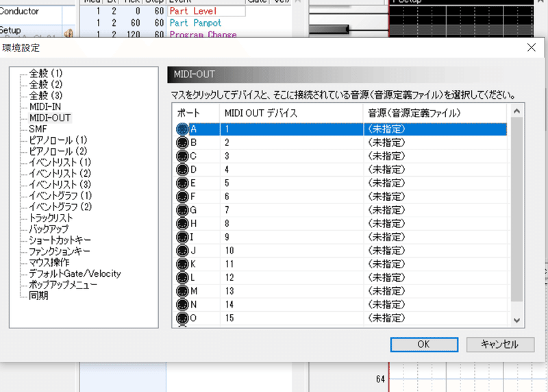Click MIDI port icon for port G
548x392 pixels.
182,210
